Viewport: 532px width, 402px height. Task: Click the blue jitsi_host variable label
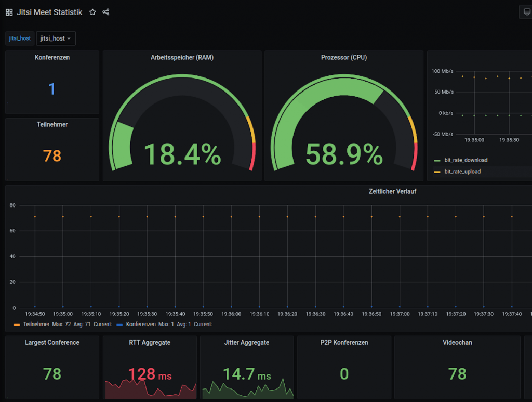click(20, 38)
